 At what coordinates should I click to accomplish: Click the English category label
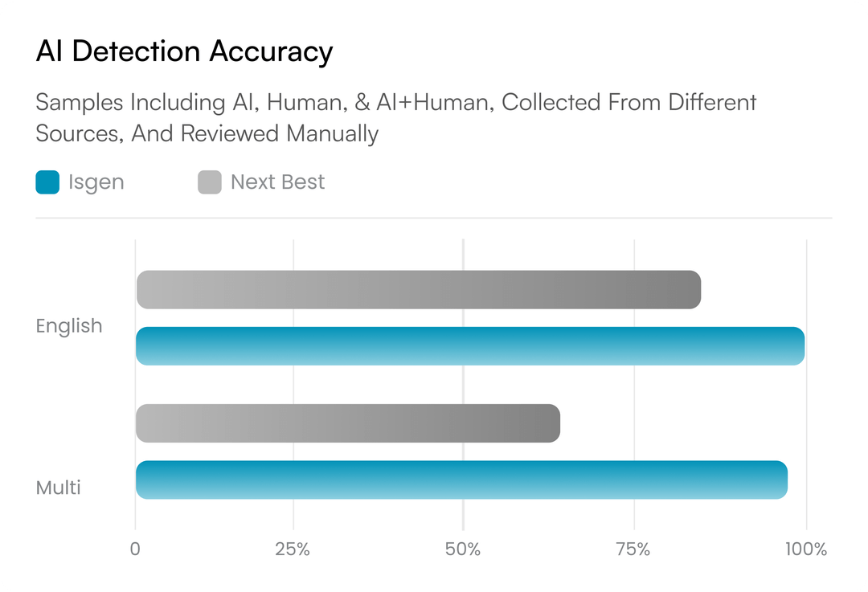69,326
